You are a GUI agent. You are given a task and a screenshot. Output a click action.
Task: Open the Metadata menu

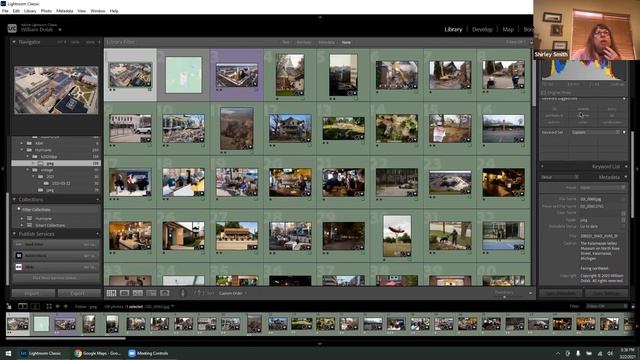pos(64,11)
